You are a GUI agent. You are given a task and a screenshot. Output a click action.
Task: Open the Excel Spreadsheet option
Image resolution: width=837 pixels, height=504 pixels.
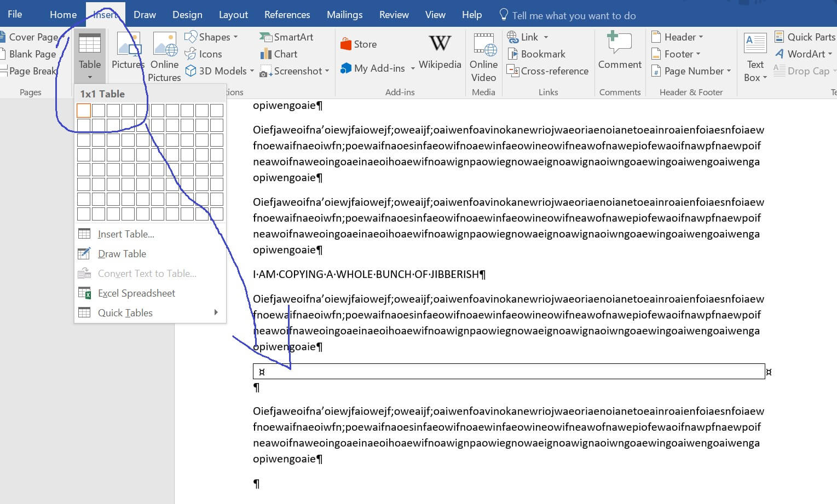coord(136,293)
